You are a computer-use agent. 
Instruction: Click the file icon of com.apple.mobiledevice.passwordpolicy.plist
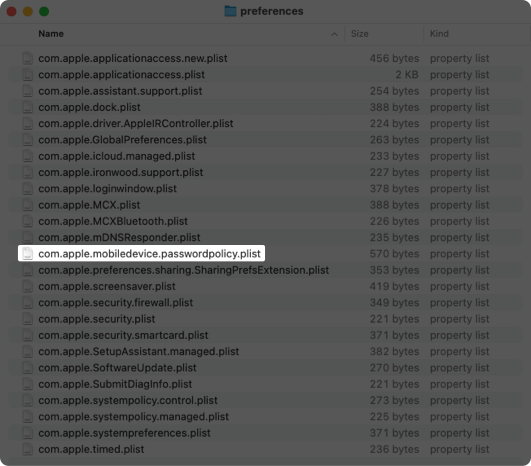click(28, 254)
